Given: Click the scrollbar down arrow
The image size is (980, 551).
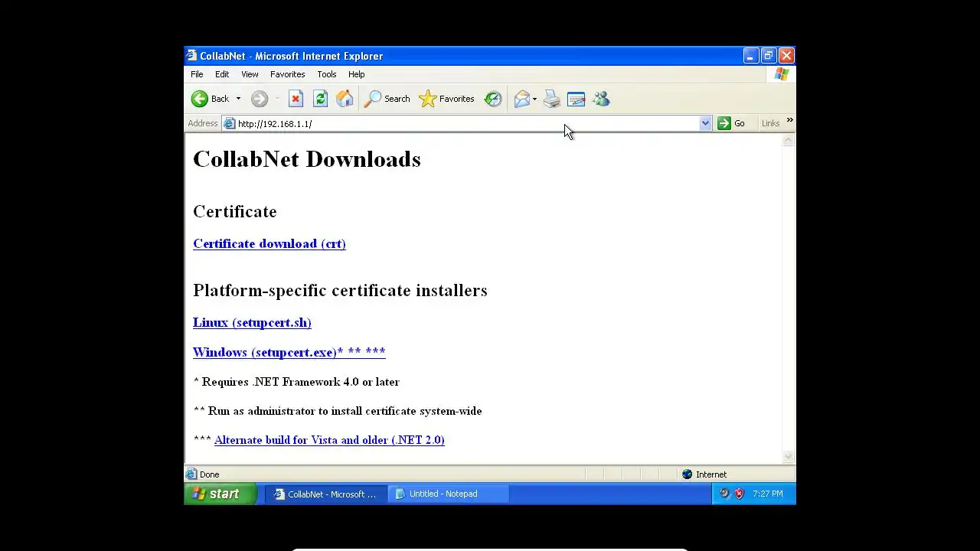Looking at the screenshot, I should (x=789, y=457).
